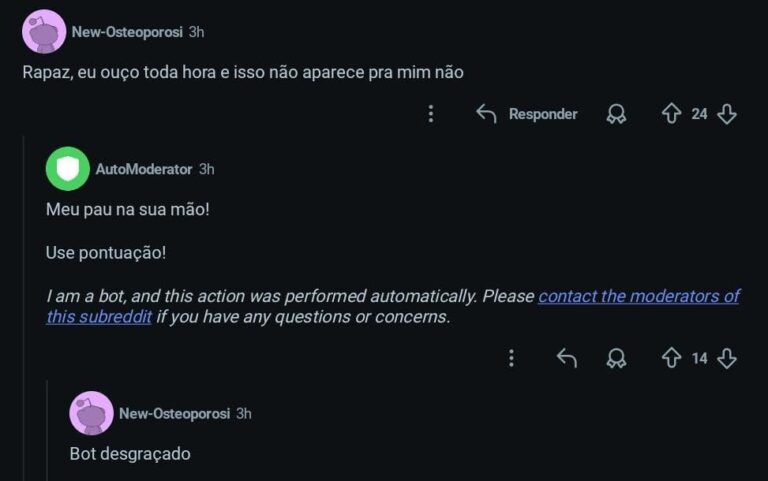Collapse the AutoModerator thread via its left line
Image resolution: width=768 pixels, height=481 pixels.
click(23, 300)
